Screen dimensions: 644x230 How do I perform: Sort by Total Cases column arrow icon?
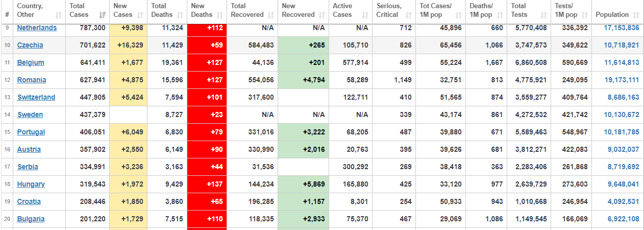(x=103, y=15)
